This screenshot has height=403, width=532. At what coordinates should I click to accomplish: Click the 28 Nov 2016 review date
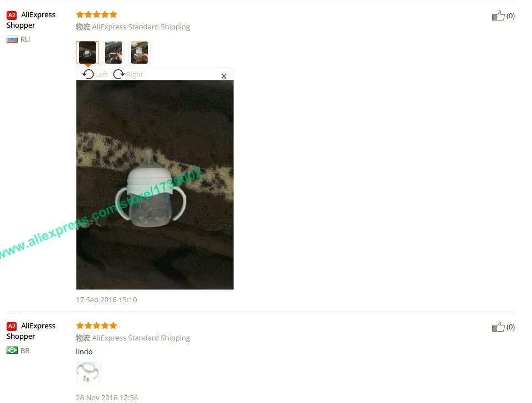107,397
